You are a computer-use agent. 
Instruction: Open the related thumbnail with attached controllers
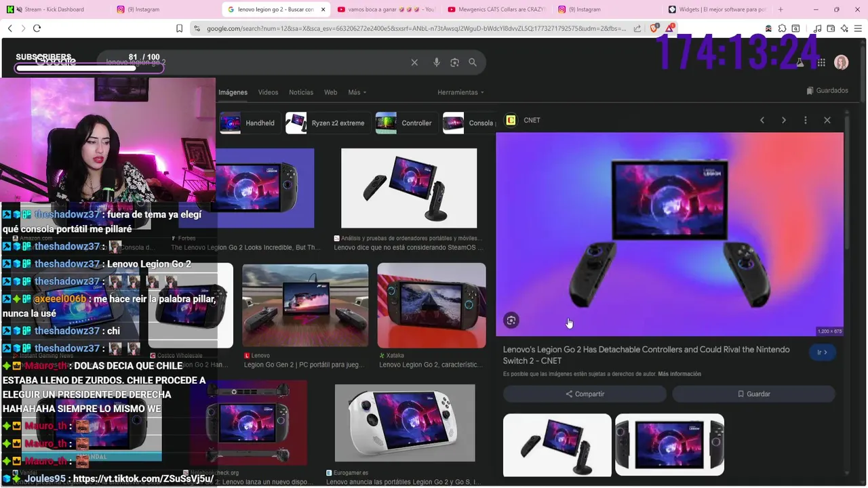coord(670,445)
